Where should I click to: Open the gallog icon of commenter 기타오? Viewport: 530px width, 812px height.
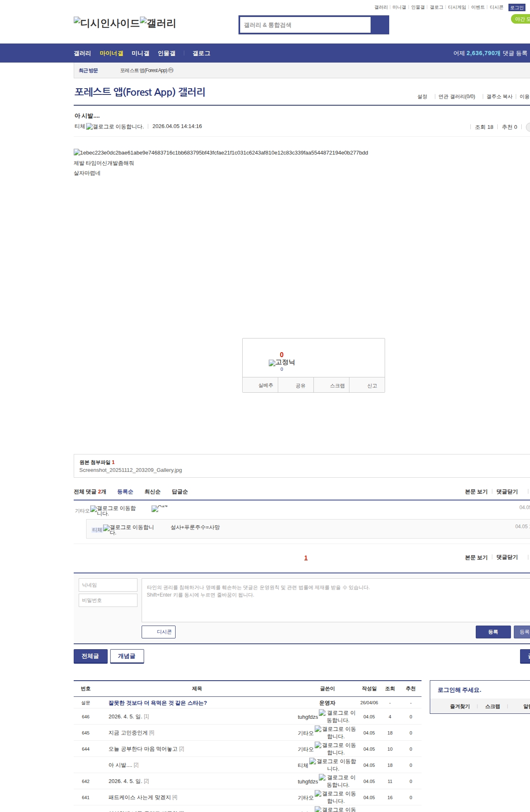pos(113,511)
